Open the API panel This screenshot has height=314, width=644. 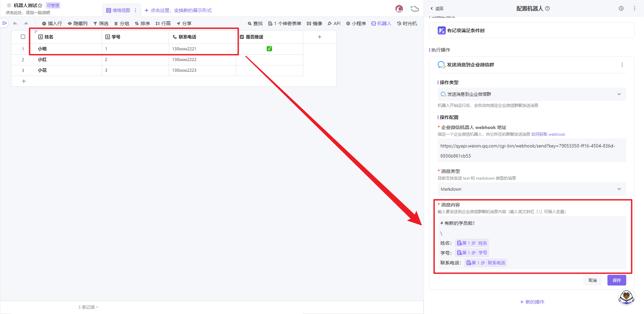(x=334, y=23)
